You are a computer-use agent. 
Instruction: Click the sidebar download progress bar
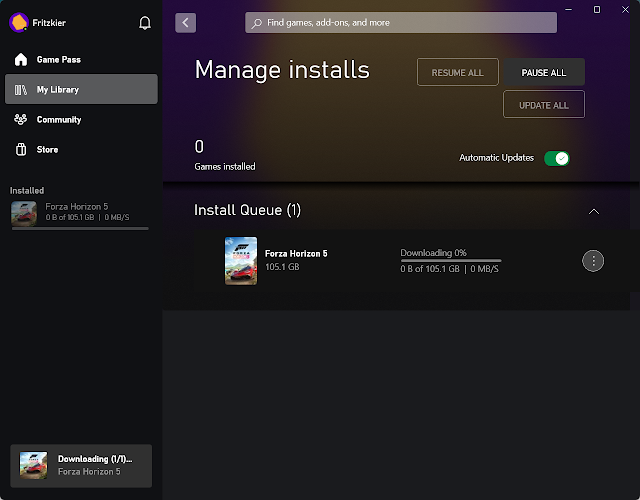(80, 229)
